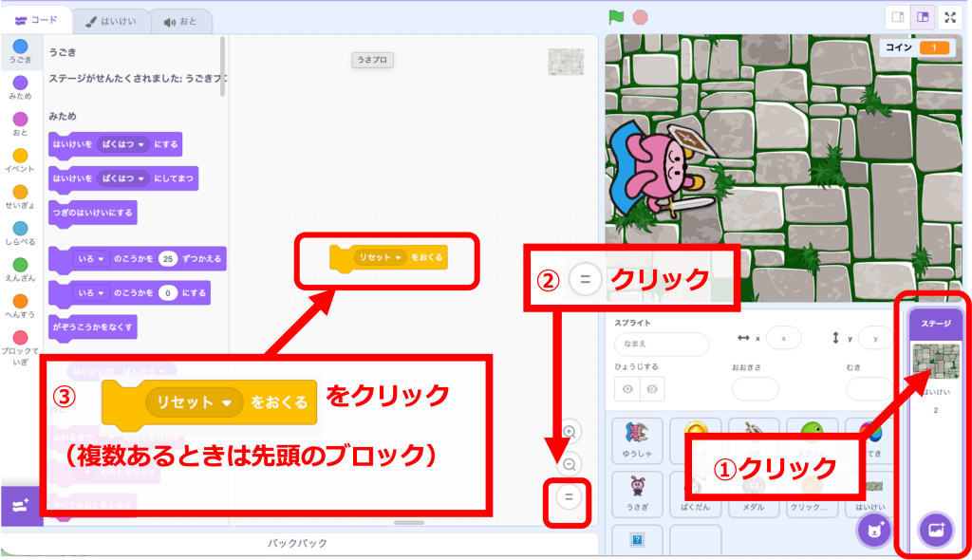Stop the project with red stop button
The image size is (972, 560).
(x=641, y=17)
